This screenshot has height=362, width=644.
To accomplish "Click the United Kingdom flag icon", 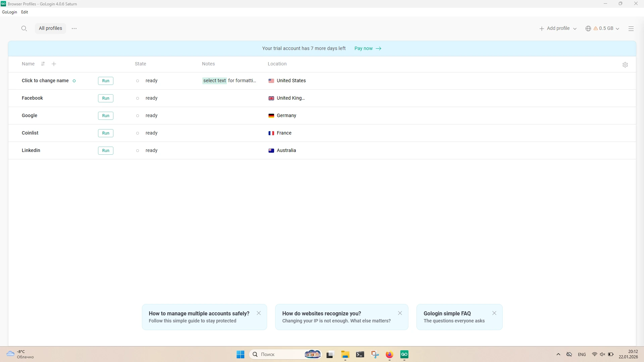I will (271, 98).
